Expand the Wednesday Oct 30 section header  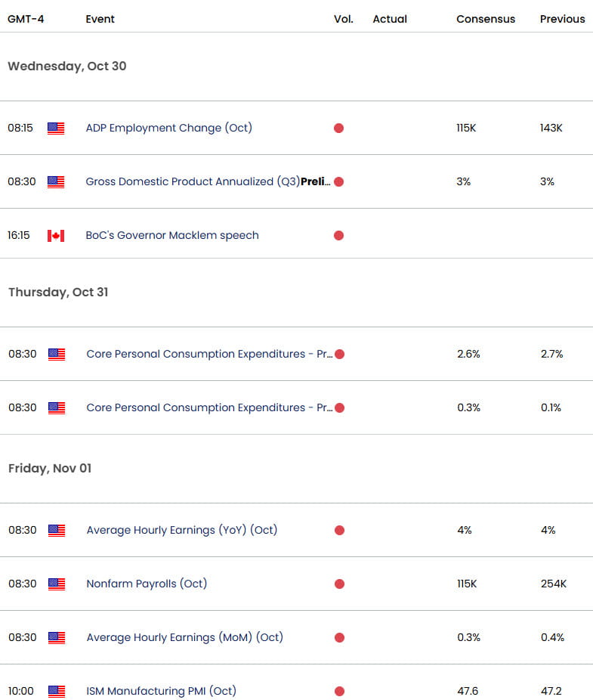tap(67, 67)
